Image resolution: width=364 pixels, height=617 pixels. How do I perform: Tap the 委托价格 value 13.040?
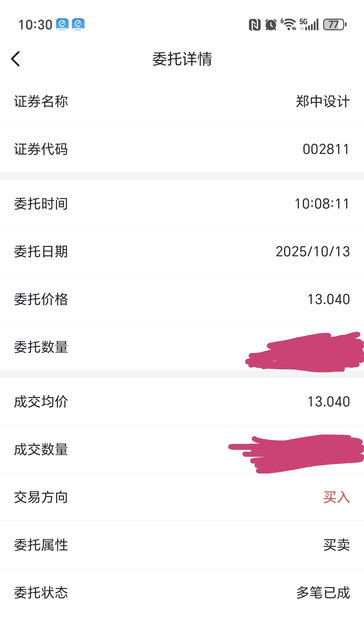coord(329,299)
